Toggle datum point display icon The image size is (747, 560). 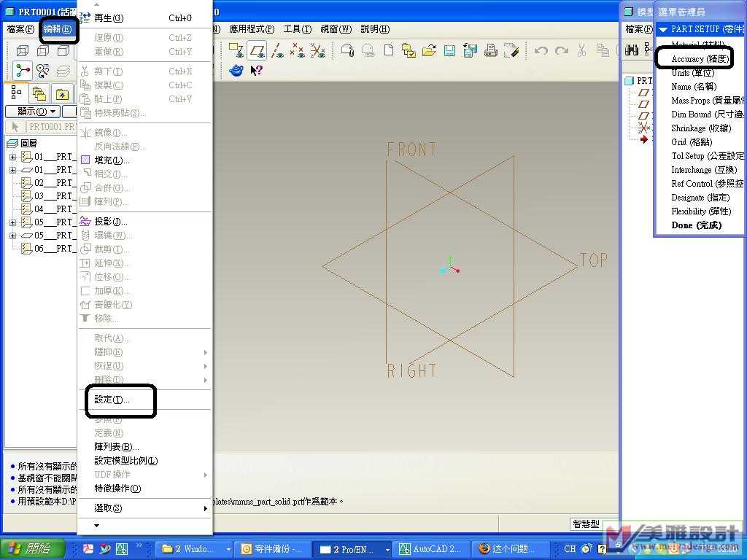[x=298, y=50]
